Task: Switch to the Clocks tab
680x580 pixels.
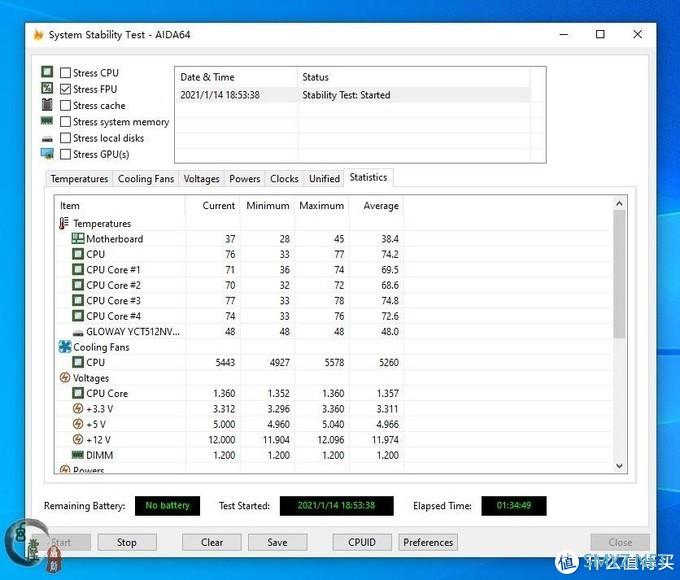Action: [x=284, y=179]
